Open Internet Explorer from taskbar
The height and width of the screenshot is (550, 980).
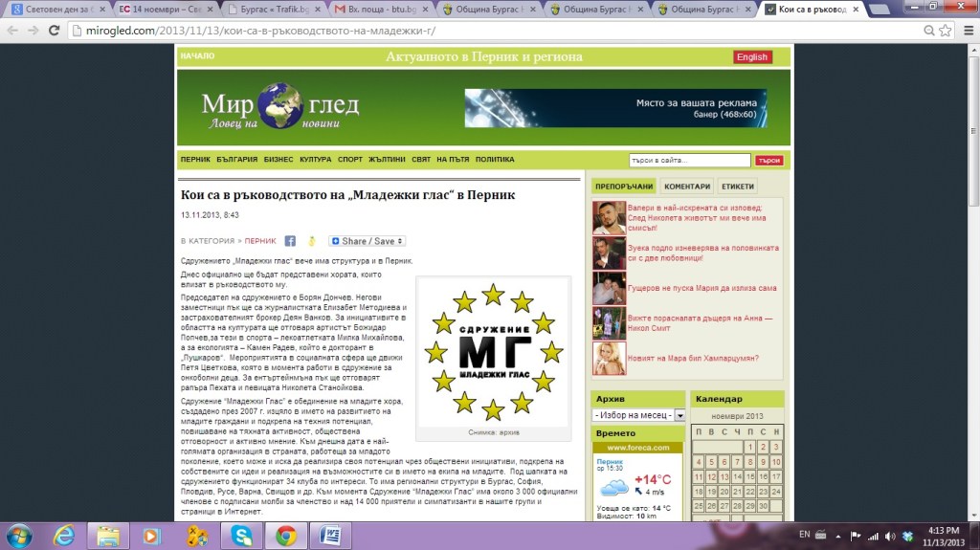coord(64,535)
